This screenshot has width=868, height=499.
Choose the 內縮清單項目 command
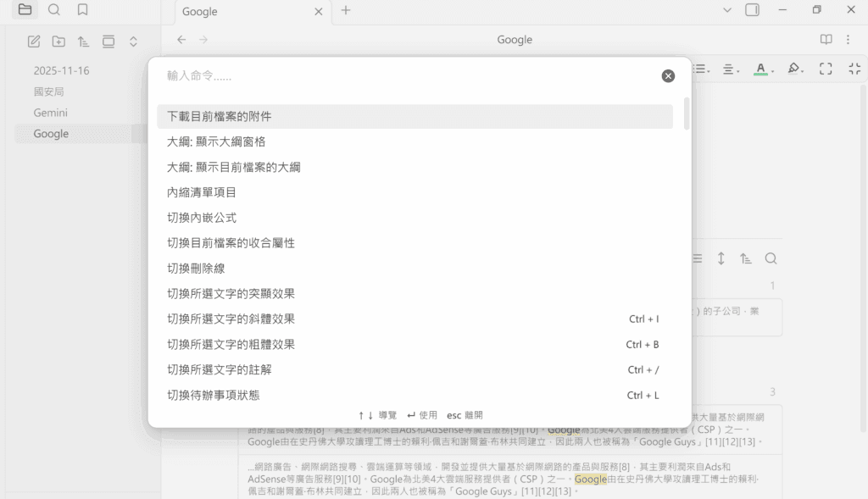click(202, 192)
